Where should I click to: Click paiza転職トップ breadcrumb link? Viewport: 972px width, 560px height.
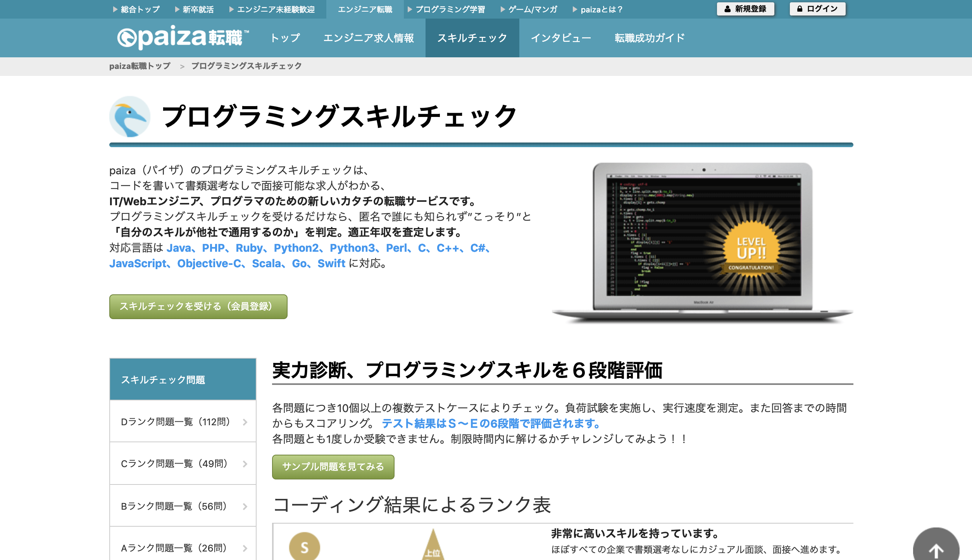coord(140,66)
